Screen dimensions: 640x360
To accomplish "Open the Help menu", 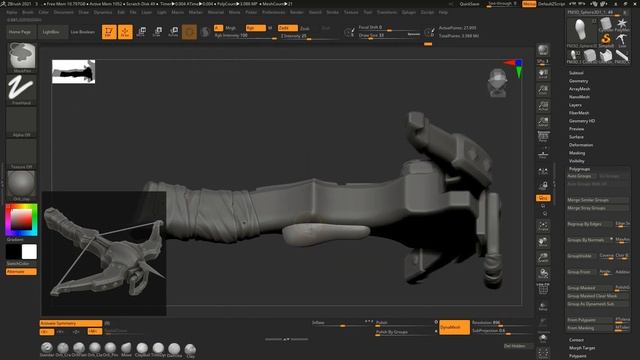I will pyautogui.click(x=443, y=12).
